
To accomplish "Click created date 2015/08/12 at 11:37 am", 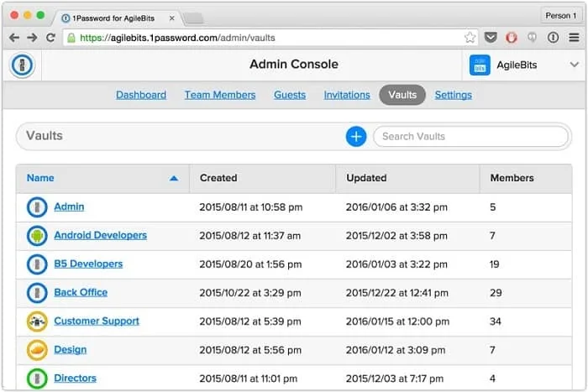I will point(249,236).
